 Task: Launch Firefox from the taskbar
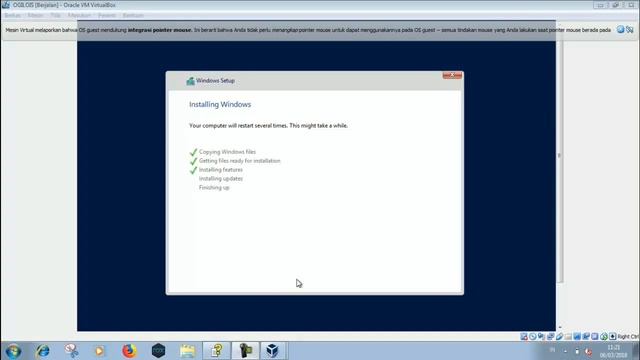click(129, 351)
